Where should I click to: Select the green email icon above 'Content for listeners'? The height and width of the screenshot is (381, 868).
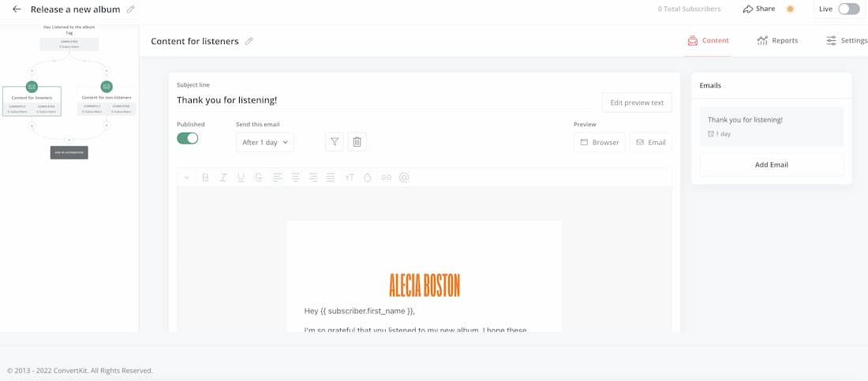point(32,87)
